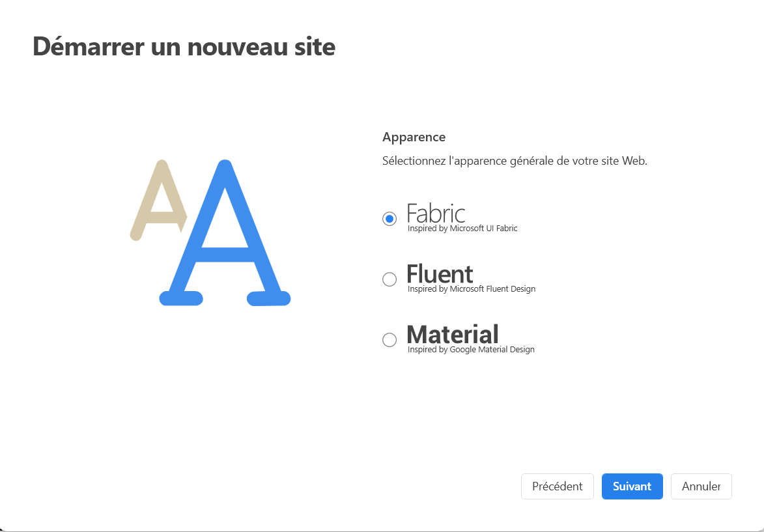Image resolution: width=764 pixels, height=532 pixels.
Task: Select the Material radio button
Action: 389,339
